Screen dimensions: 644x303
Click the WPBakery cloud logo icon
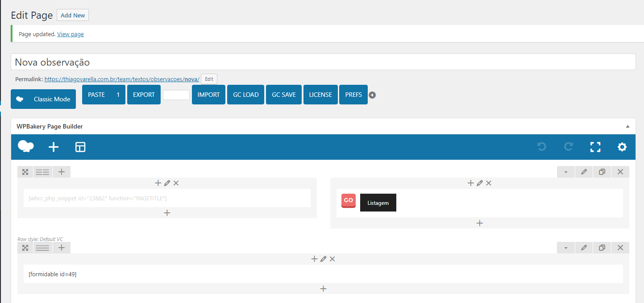pyautogui.click(x=26, y=147)
